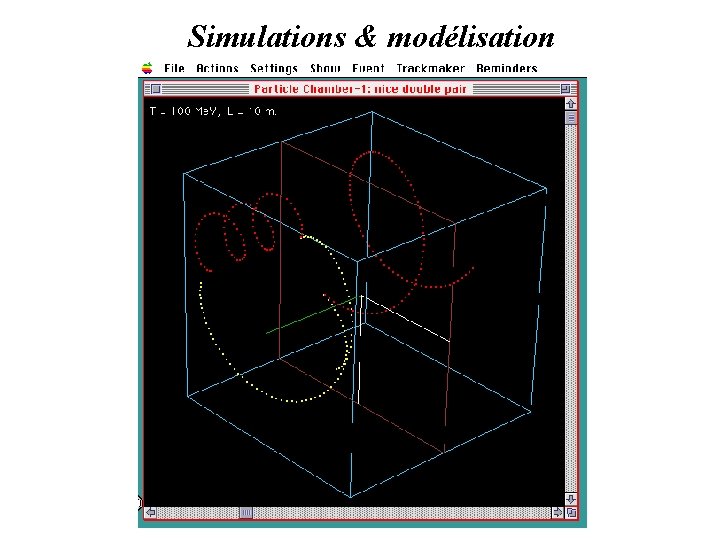Image resolution: width=720 pixels, height=540 pixels.
Task: Open the Event menu
Action: (x=368, y=68)
